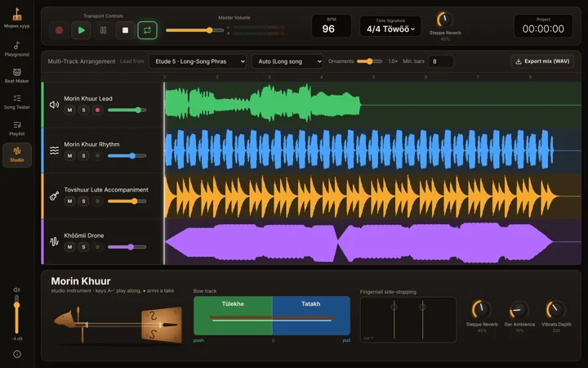Screen dimensions: 588x368
Task: Go to Playlist section
Action: (x=17, y=128)
